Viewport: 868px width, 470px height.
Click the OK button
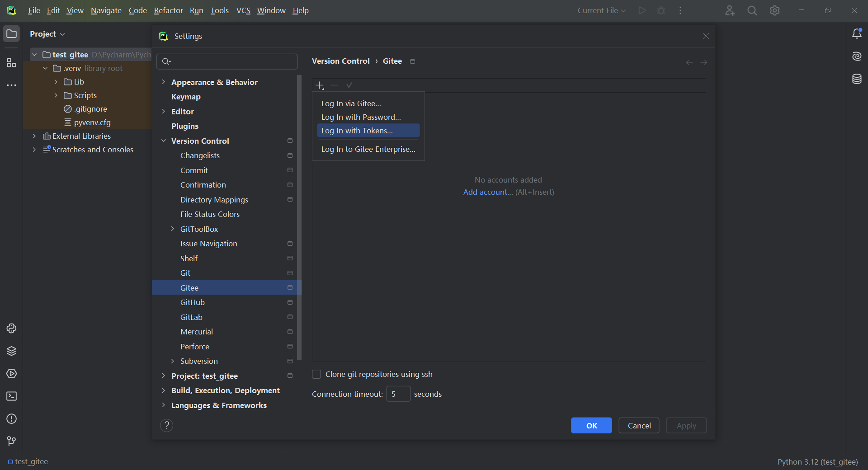(x=591, y=426)
